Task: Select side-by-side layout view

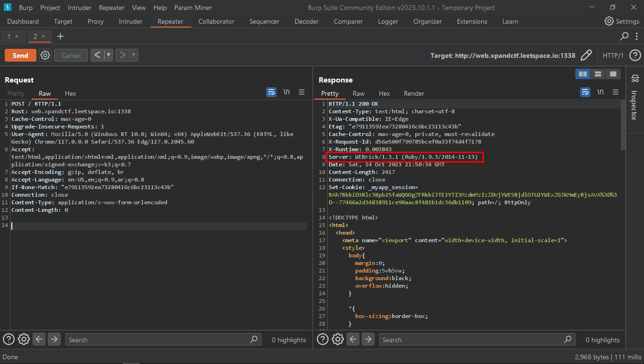Action: [583, 74]
